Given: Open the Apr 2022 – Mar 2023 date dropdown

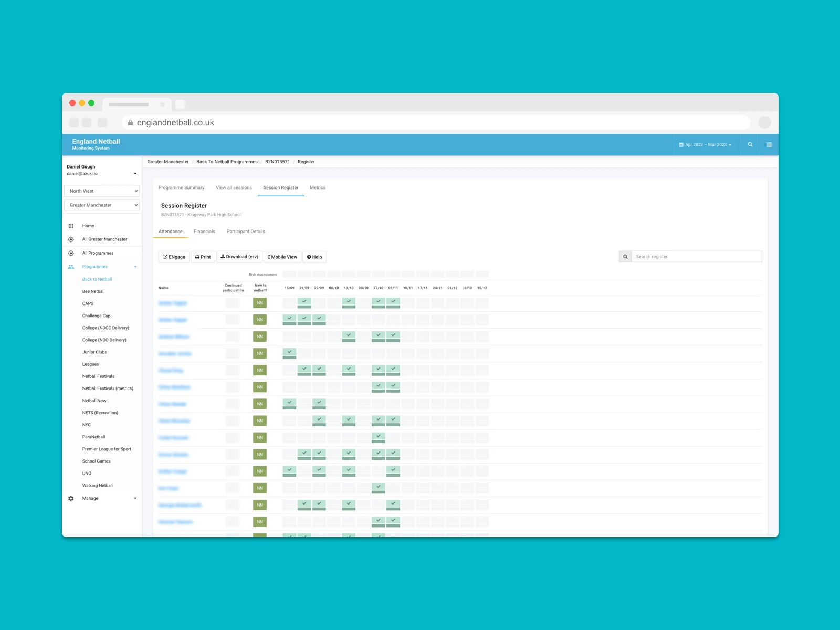Looking at the screenshot, I should point(705,145).
